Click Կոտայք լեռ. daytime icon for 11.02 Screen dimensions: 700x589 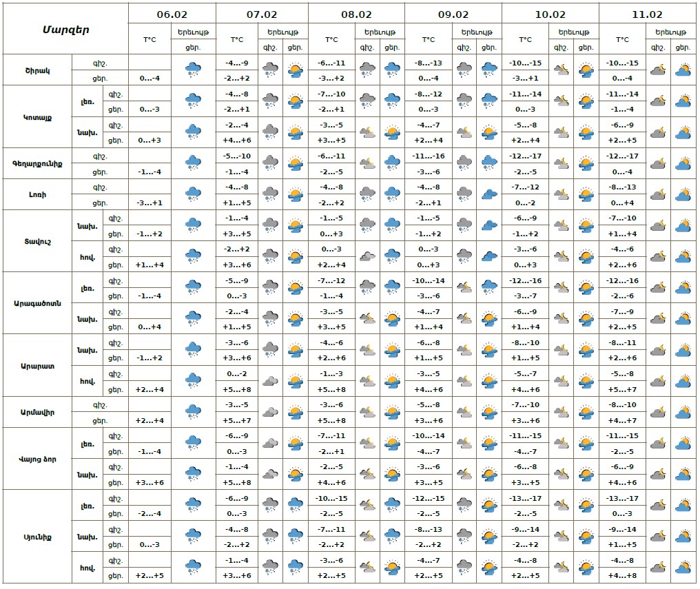(683, 101)
